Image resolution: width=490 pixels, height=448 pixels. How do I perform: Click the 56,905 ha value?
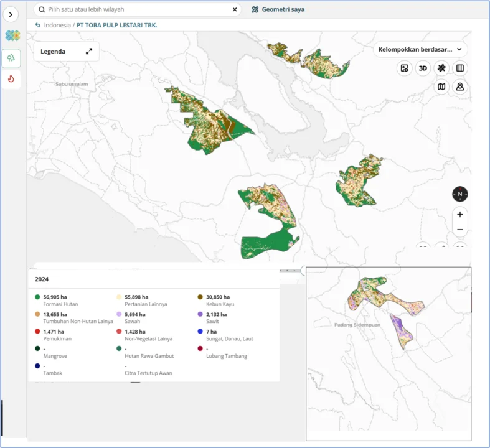pyautogui.click(x=55, y=297)
